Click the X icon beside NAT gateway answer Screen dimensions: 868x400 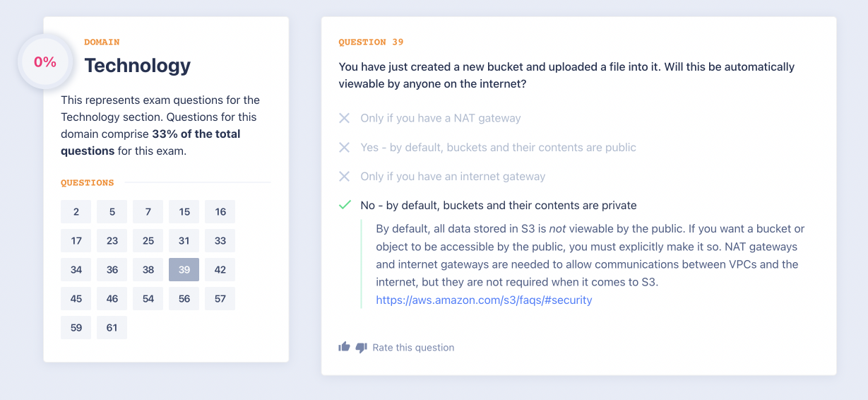tap(345, 118)
